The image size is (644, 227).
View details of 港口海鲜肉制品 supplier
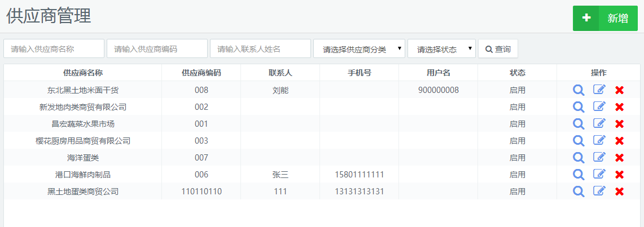[x=579, y=175]
